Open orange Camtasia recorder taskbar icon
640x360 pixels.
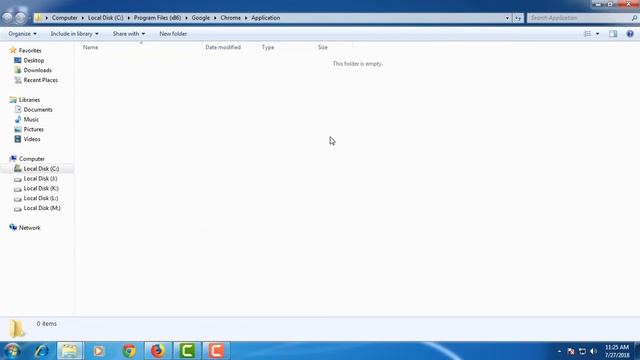[216, 351]
